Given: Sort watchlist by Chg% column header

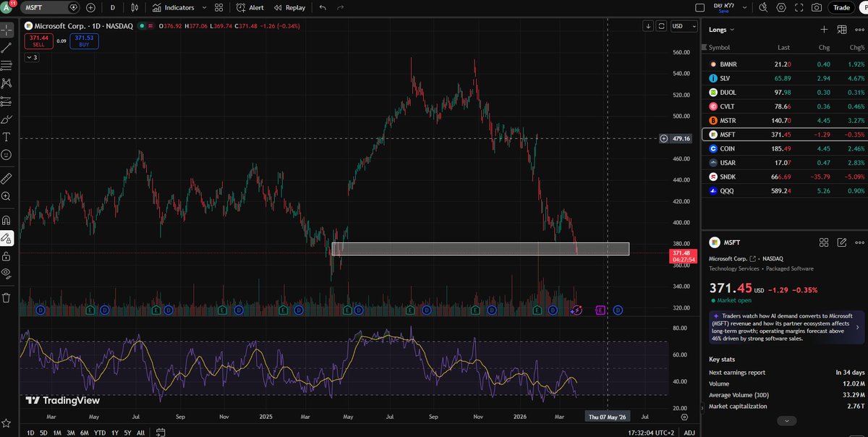Looking at the screenshot, I should point(856,48).
